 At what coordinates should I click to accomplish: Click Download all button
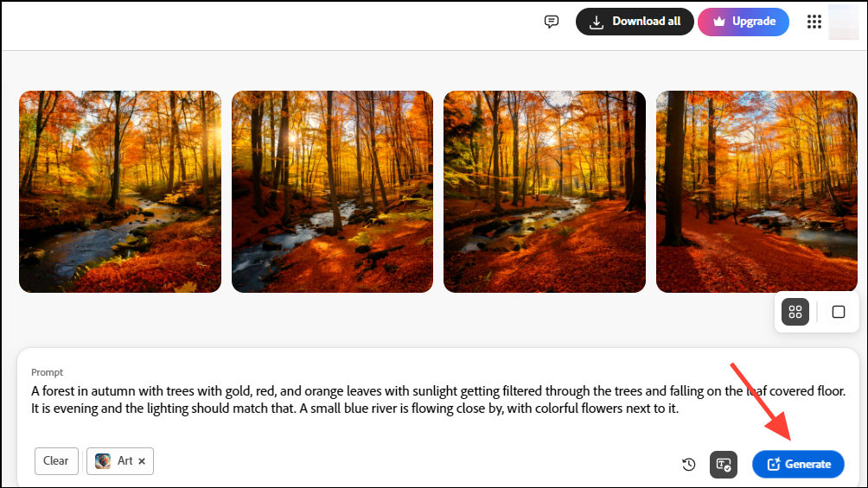(635, 22)
